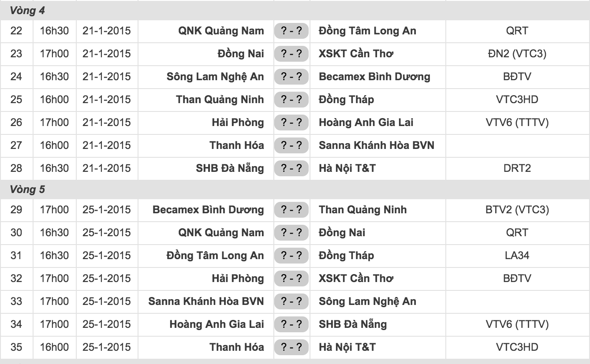This screenshot has height=364, width=590.
Task: Click the Vòng 5 round header
Action: (x=27, y=190)
